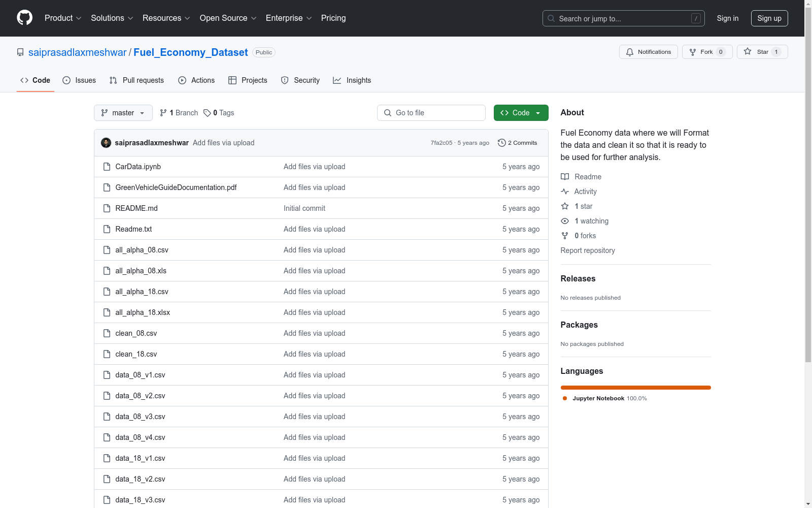Click the saiprasadlaxmeshwar avatar image
The height and width of the screenshot is (508, 812).
[106, 143]
